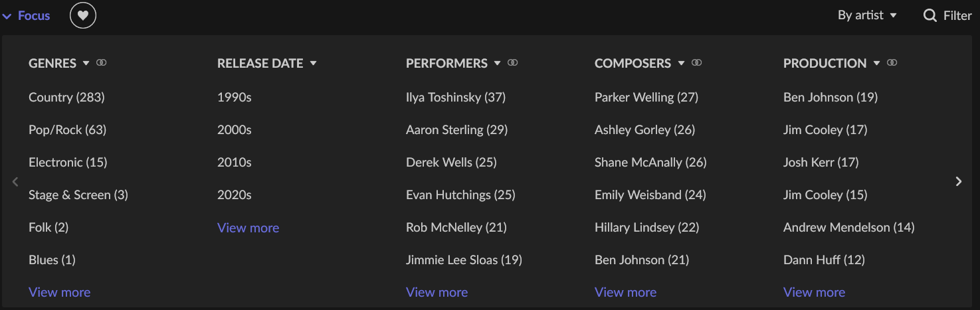The image size is (980, 310).
Task: Click the heart favorites icon
Action: (x=83, y=15)
